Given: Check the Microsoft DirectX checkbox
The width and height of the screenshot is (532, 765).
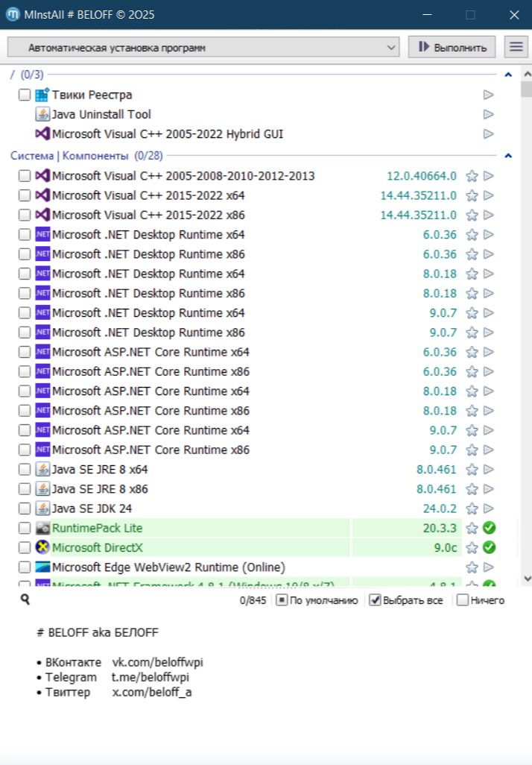Looking at the screenshot, I should click(x=25, y=547).
